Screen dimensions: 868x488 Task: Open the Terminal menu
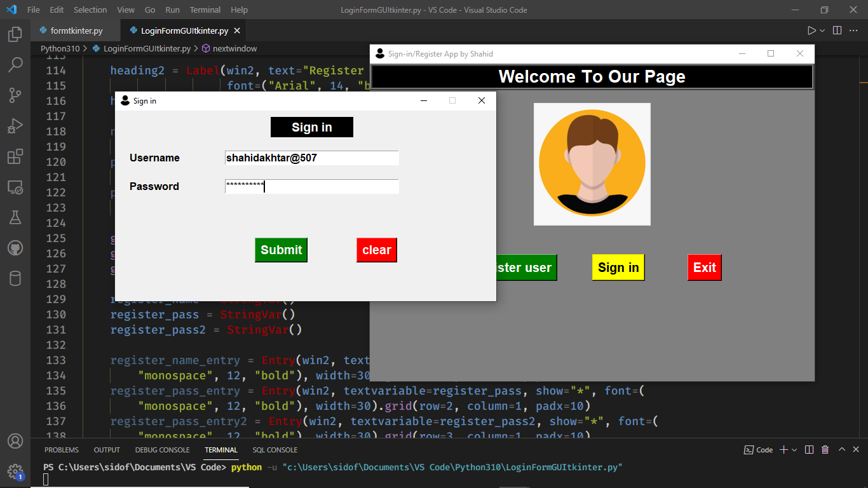[205, 10]
